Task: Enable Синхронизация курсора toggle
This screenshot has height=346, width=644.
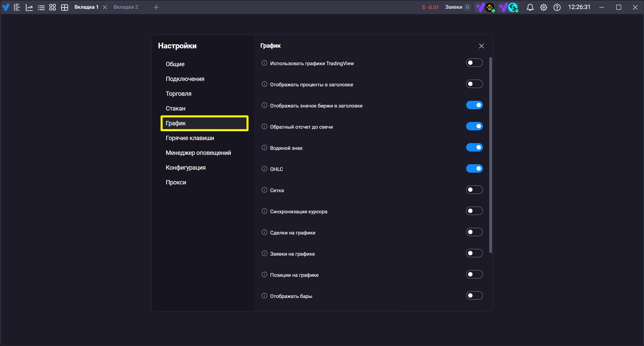Action: pos(474,211)
